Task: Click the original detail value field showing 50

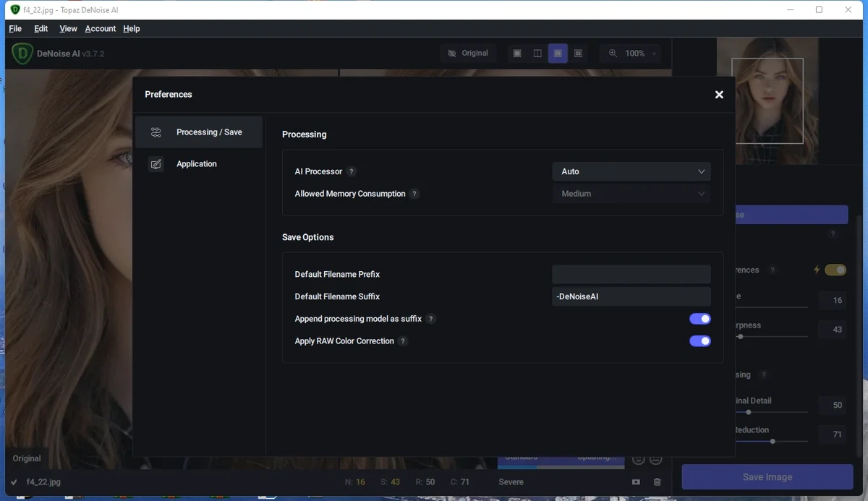Action: click(833, 406)
